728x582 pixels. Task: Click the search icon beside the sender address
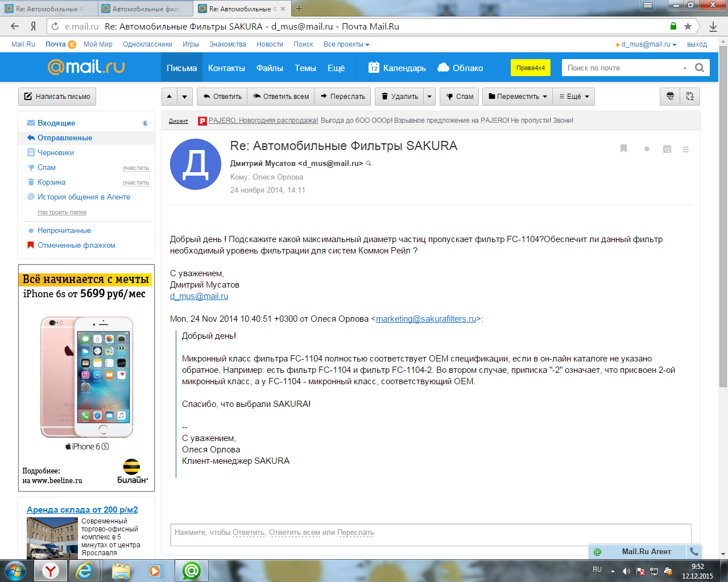pos(369,164)
